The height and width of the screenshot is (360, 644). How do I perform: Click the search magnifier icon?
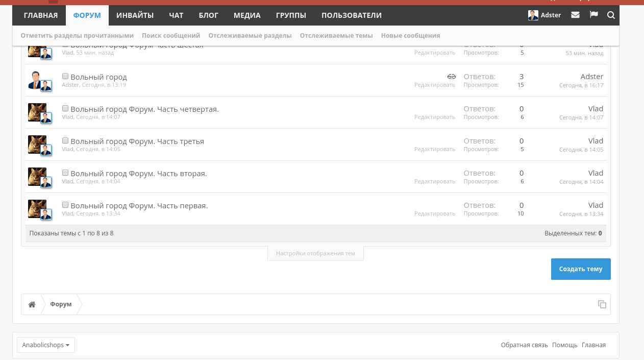tap(611, 15)
